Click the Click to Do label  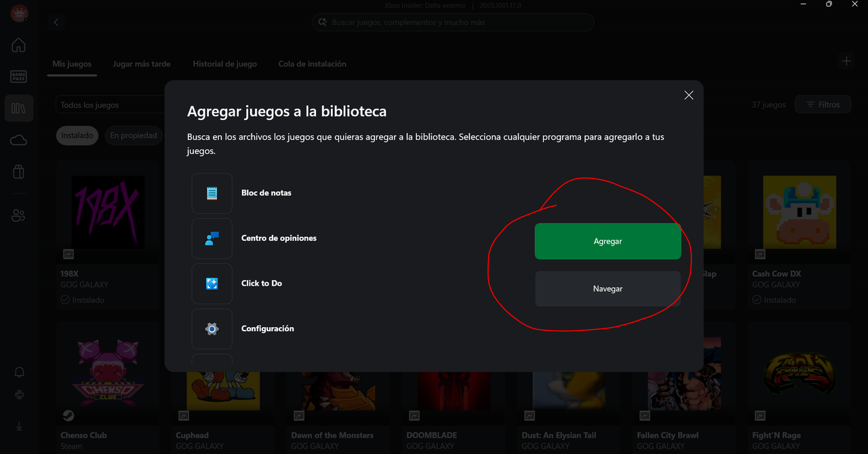click(x=262, y=284)
